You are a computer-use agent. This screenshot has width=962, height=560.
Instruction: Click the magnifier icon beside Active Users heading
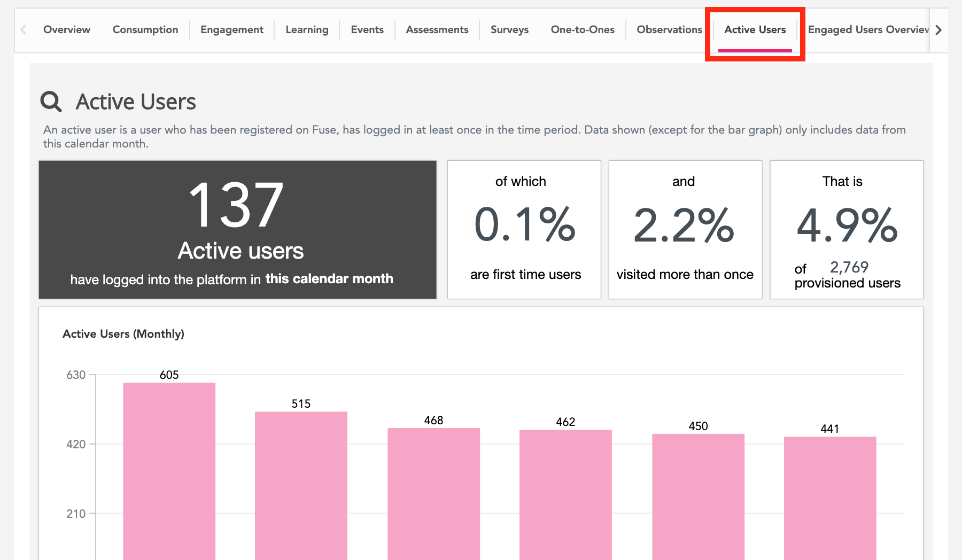[51, 101]
